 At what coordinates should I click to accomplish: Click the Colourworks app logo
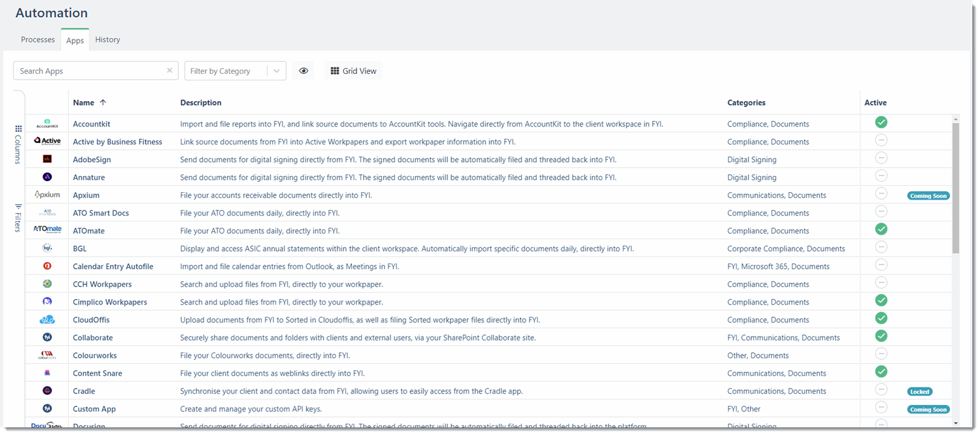coord(47,355)
